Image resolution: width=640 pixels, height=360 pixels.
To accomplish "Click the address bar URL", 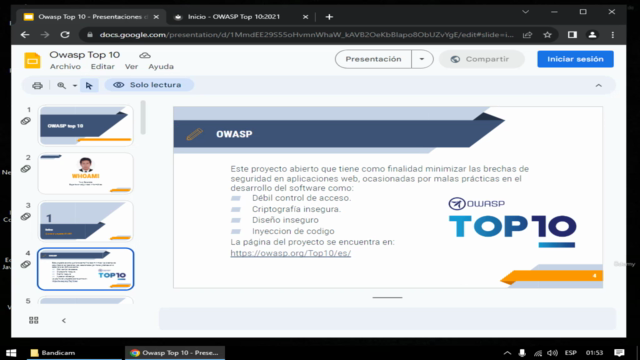I will click(307, 35).
